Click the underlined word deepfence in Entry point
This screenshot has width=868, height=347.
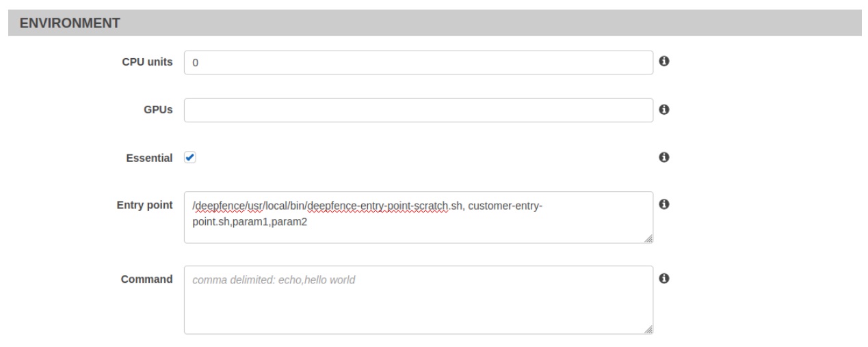[x=214, y=206]
